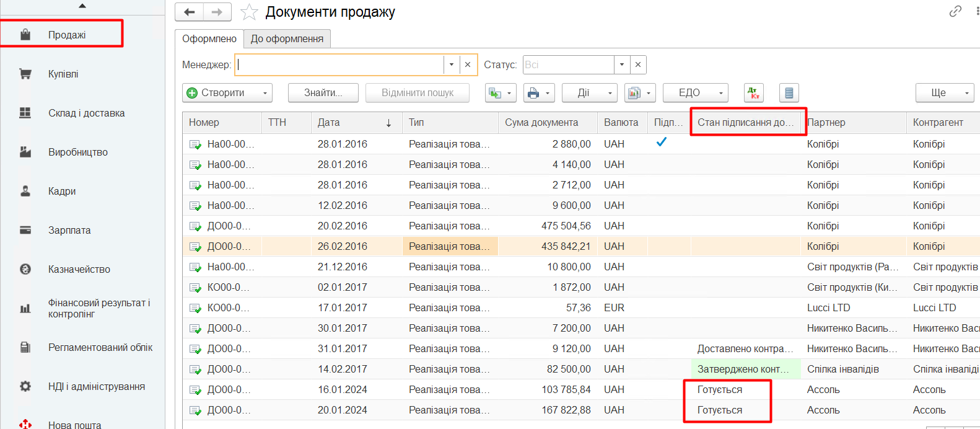Open the printer icon menu

coord(539,93)
